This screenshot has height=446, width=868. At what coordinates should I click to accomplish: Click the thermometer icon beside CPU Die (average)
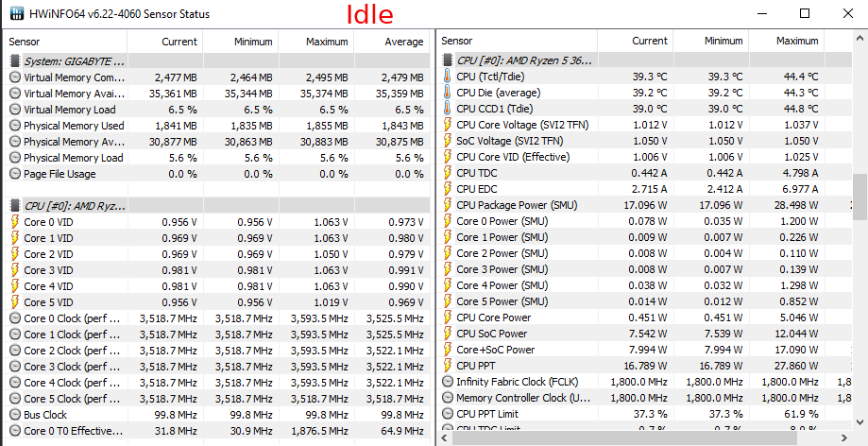[x=448, y=93]
